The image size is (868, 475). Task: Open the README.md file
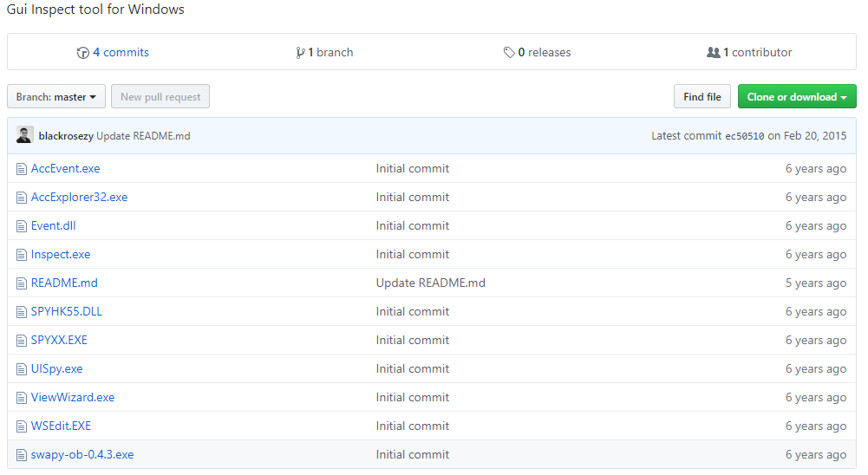[64, 283]
